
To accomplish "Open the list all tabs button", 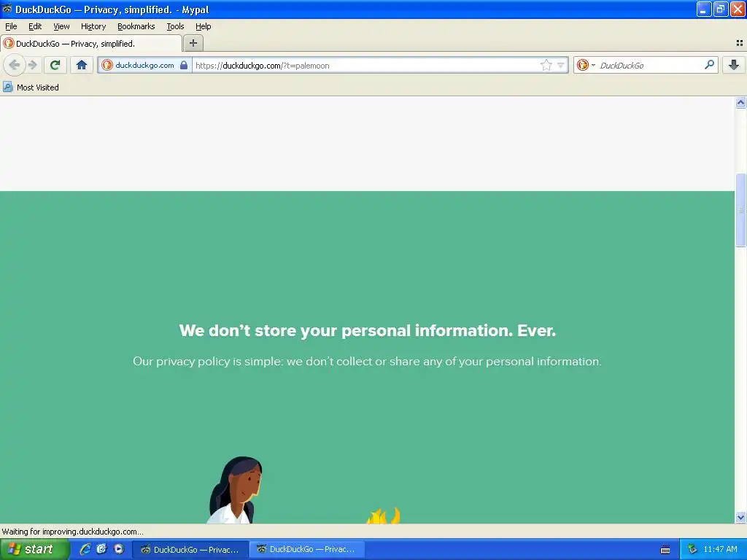I will pyautogui.click(x=740, y=43).
